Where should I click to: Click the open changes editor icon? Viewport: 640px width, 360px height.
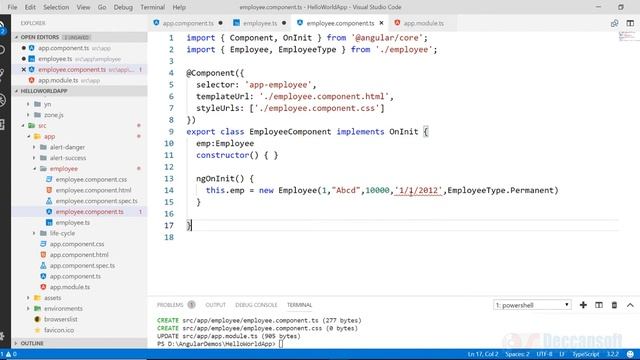(x=614, y=23)
